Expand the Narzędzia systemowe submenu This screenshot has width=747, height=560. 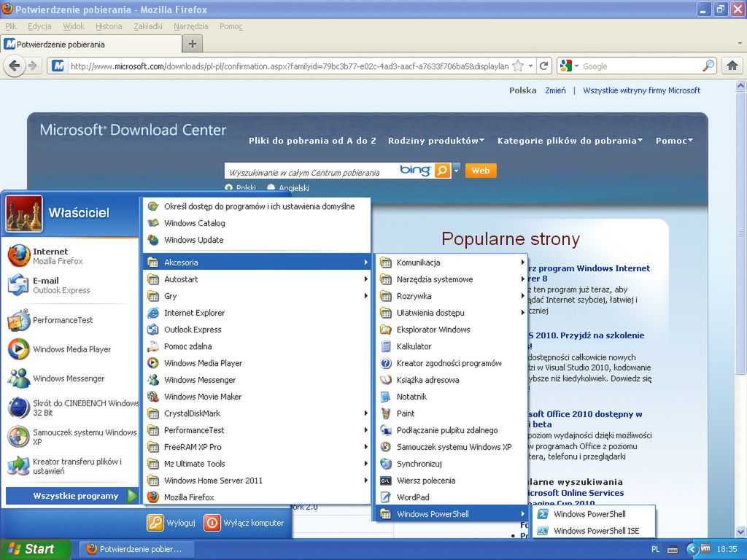[x=452, y=279]
